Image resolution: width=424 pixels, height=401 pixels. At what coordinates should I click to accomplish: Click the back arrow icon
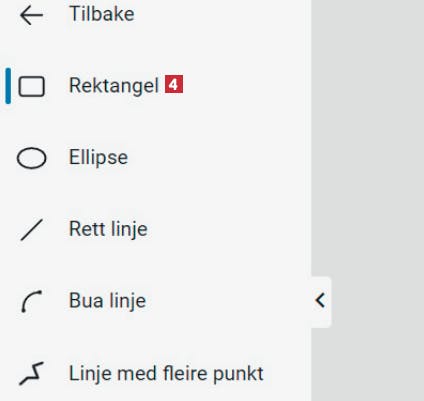coord(31,15)
